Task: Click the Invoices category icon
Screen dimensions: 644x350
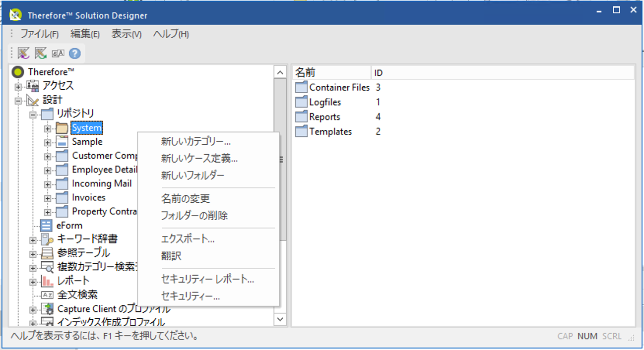Action: (62, 198)
